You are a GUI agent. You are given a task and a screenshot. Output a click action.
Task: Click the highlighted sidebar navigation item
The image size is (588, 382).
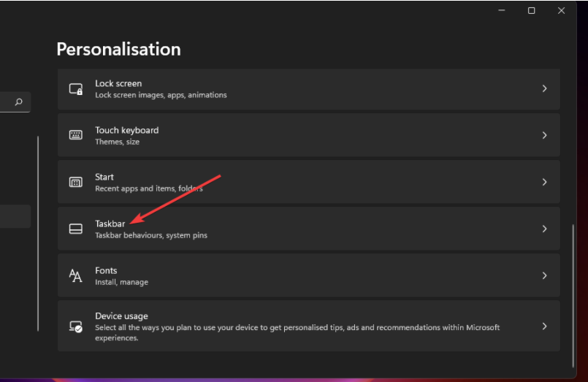pyautogui.click(x=15, y=216)
